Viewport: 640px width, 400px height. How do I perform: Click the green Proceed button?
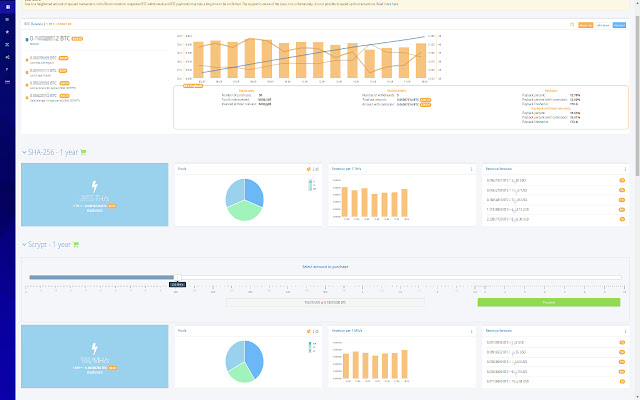point(549,302)
